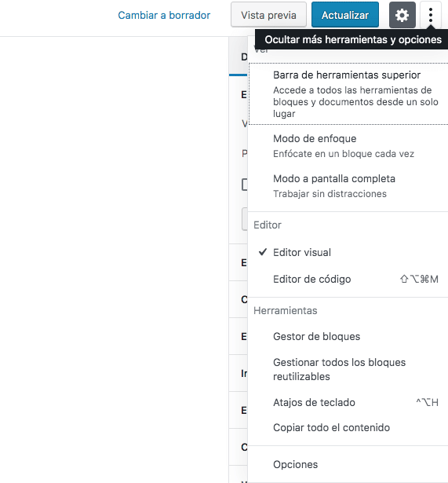
Task: Turn on Modo de enfoque
Action: coord(348,145)
